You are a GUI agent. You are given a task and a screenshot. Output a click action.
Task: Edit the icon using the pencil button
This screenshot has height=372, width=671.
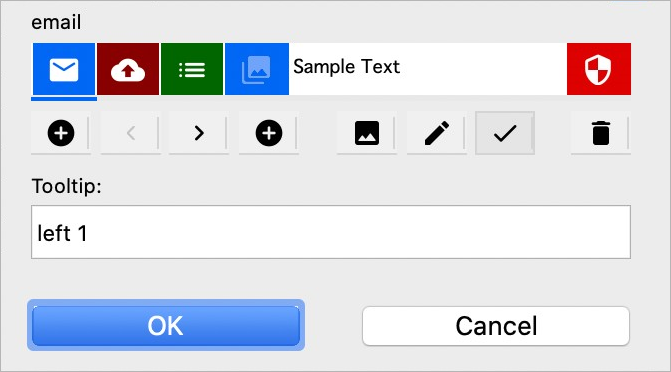coord(436,133)
